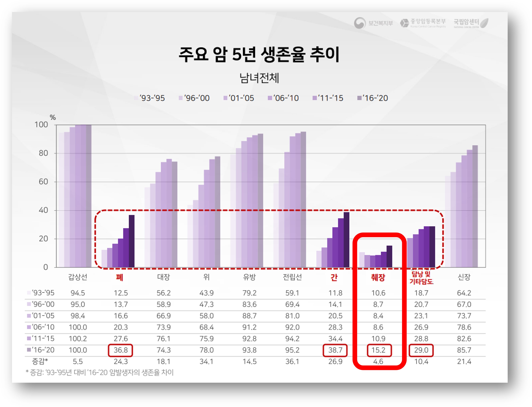This screenshot has width=532, height=407.
Task: Click the 증감 value 24.3 for 폐
Action: pos(121,361)
